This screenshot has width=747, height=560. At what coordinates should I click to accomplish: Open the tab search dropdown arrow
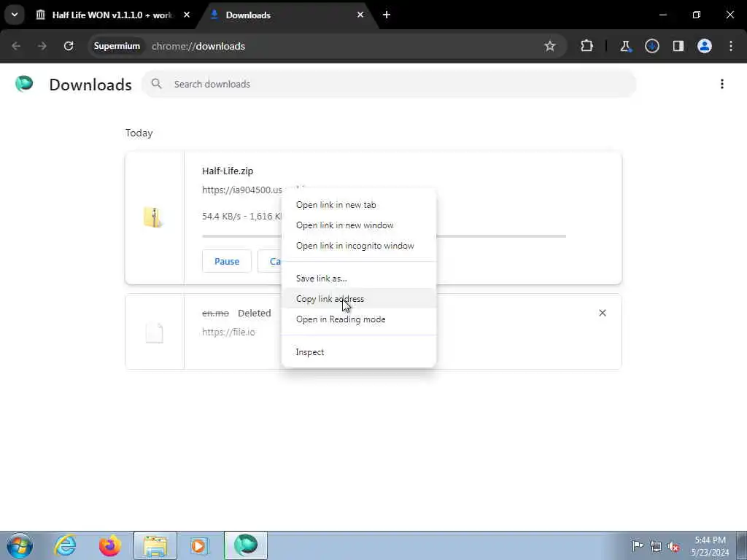pos(15,15)
